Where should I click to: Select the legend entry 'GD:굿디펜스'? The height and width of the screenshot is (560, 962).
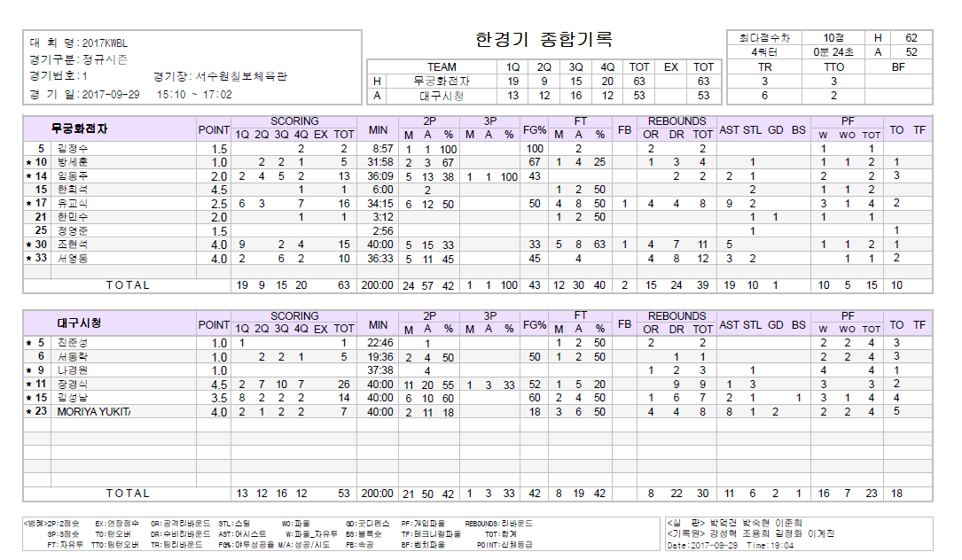[x=367, y=524]
